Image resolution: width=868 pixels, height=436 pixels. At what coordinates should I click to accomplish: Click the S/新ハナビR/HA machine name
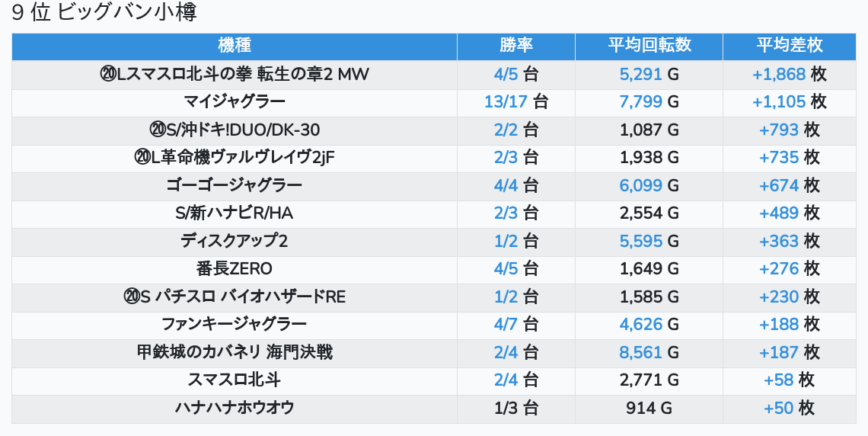[x=234, y=213]
